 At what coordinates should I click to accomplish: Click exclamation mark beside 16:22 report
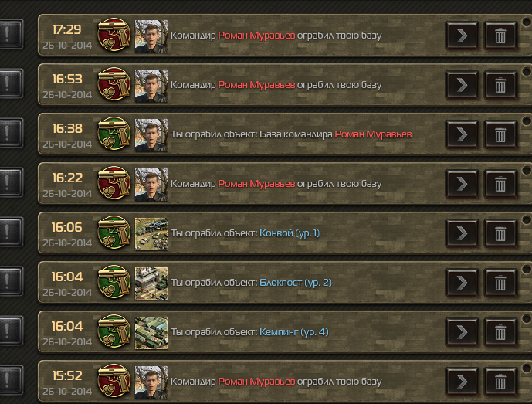[10, 182]
